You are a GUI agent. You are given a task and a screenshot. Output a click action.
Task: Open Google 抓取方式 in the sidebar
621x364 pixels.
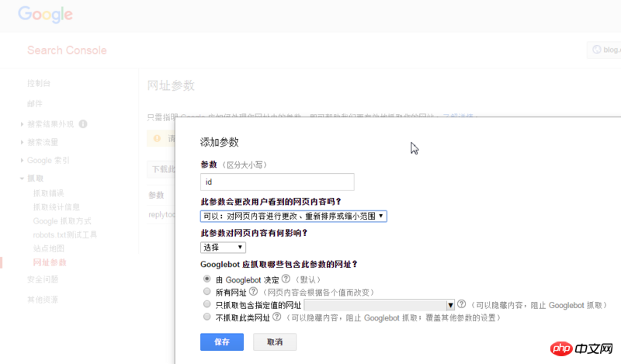(62, 221)
